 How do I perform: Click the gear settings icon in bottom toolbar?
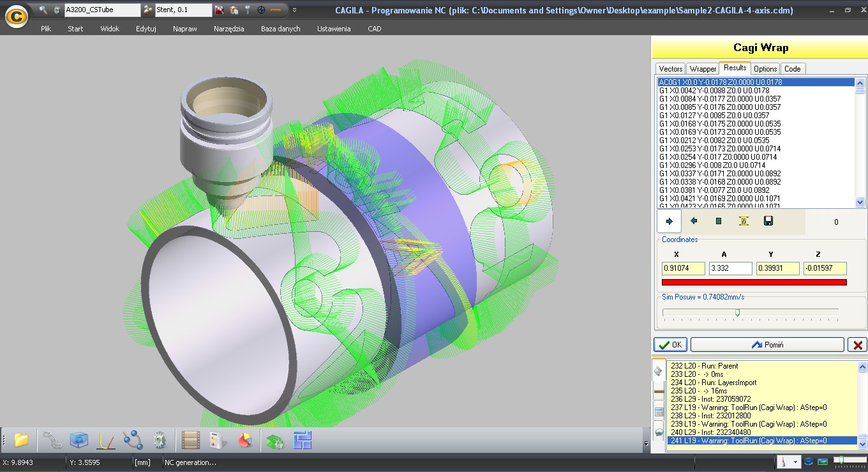(160, 440)
